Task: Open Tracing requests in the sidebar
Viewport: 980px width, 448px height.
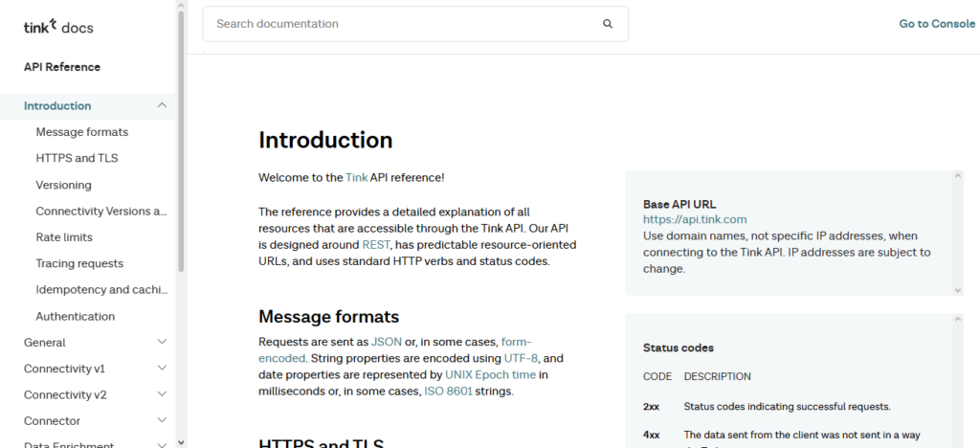Action: coord(79,263)
